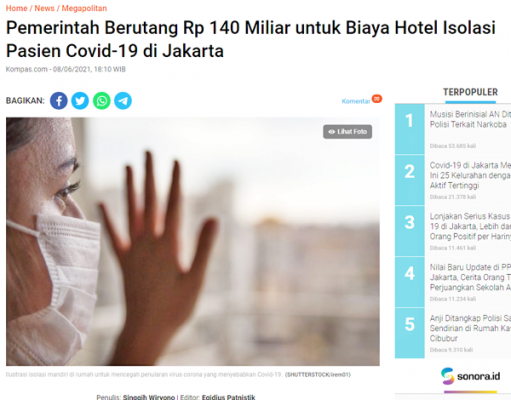511x400 pixels.
Task: Open the Megapolitan breadcrumb link
Action: coord(84,8)
